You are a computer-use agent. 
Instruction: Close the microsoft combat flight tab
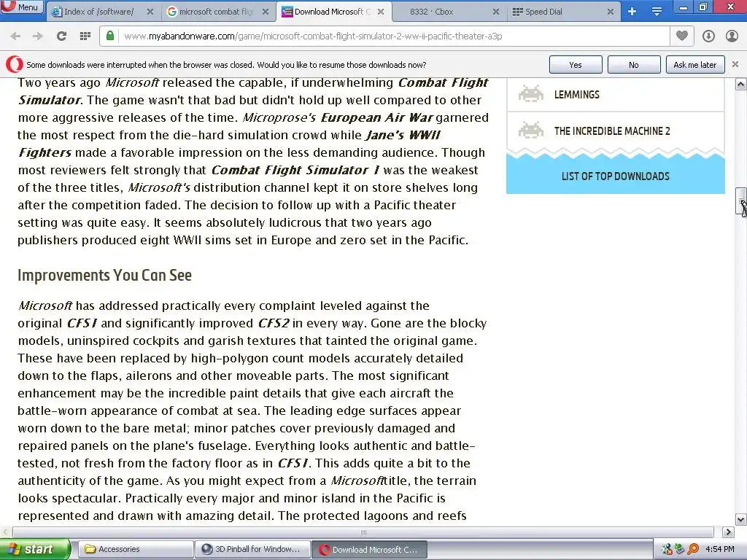[x=266, y=12]
